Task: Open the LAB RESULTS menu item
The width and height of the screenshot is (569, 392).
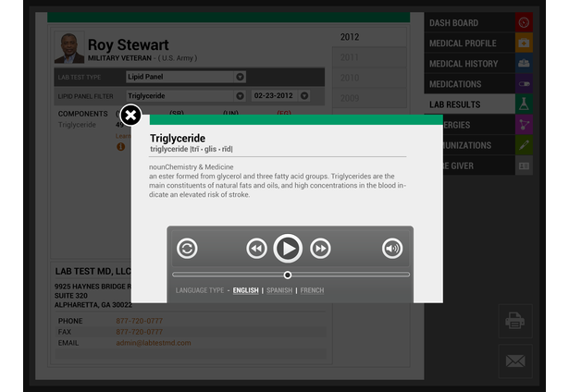Action: 470,104
